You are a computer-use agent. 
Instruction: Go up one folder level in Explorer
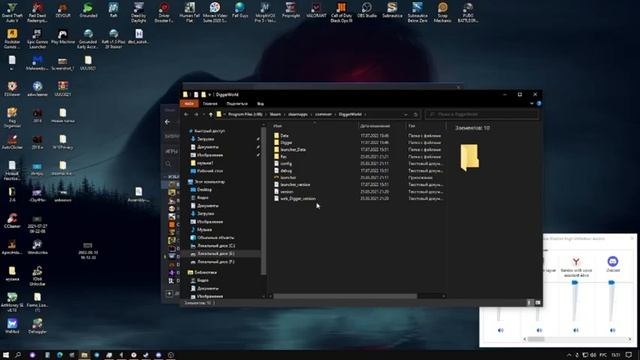pos(211,114)
